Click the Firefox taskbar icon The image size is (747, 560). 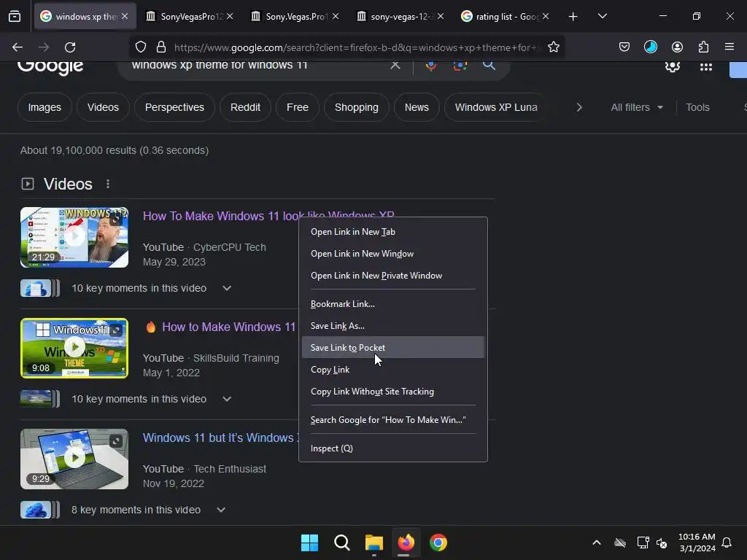(406, 542)
